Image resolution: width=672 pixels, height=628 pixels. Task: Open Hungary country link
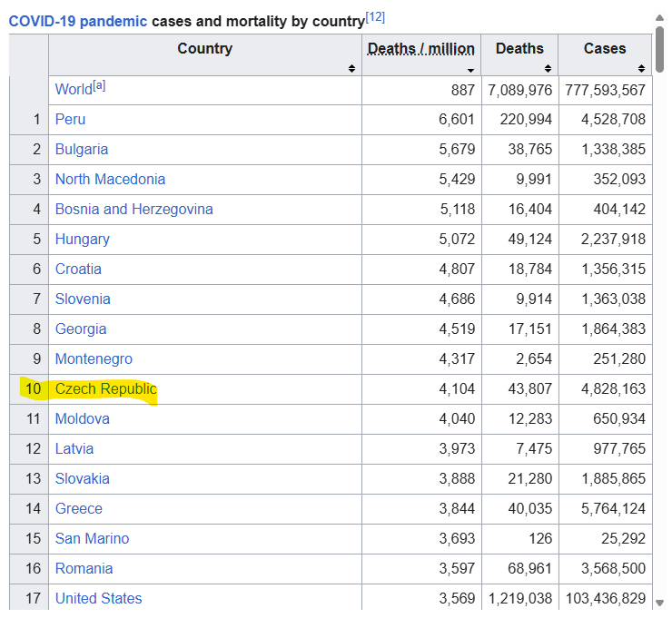click(x=83, y=239)
